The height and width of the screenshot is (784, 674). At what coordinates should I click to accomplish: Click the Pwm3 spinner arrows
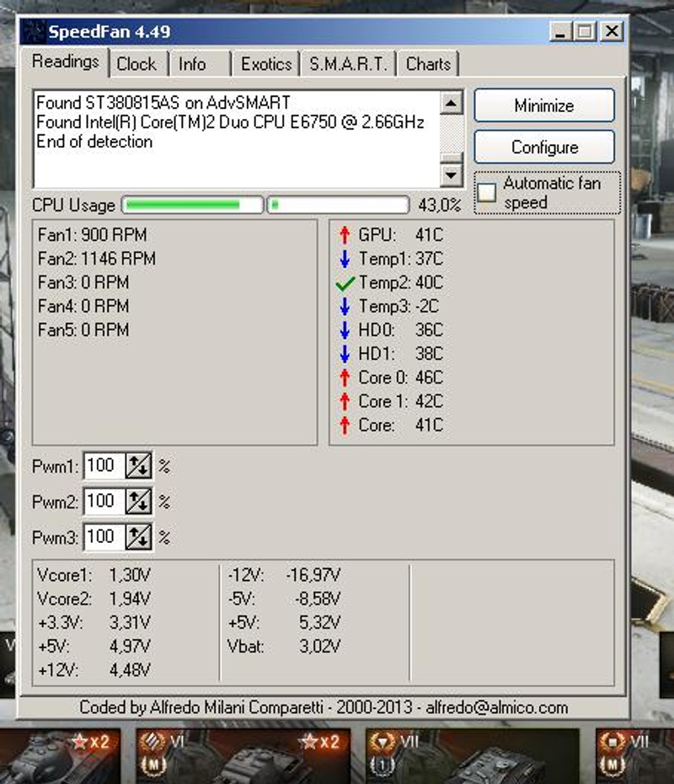coord(138,537)
